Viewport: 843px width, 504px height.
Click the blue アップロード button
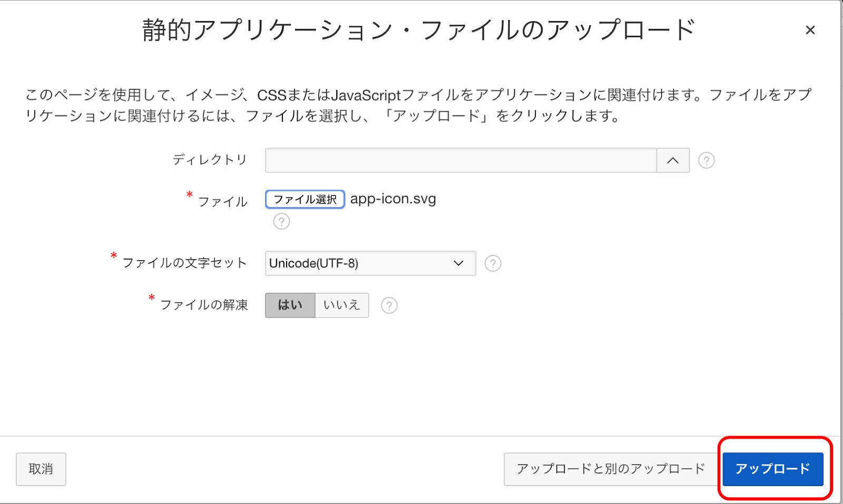click(x=772, y=469)
